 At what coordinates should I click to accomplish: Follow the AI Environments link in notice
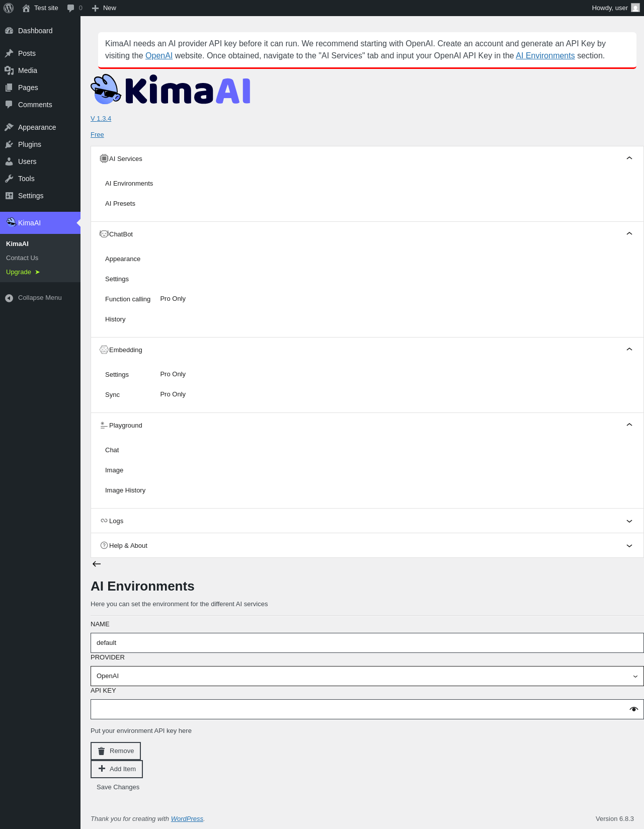tap(545, 56)
